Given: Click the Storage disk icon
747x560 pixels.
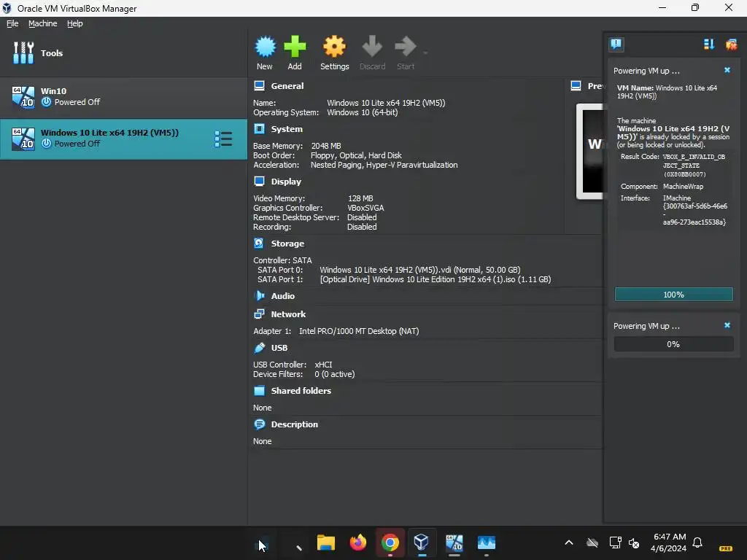Looking at the screenshot, I should [x=259, y=244].
